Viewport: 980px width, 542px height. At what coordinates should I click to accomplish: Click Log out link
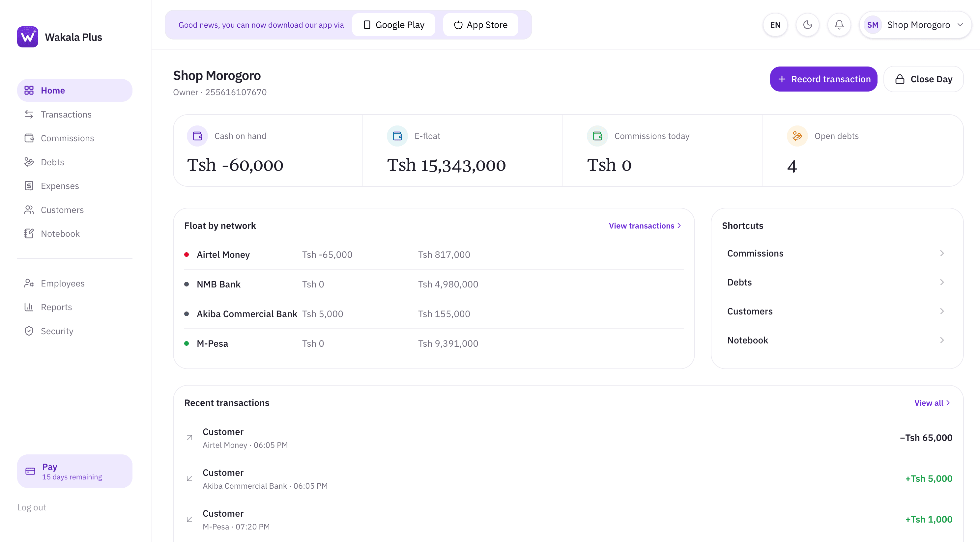(x=32, y=507)
